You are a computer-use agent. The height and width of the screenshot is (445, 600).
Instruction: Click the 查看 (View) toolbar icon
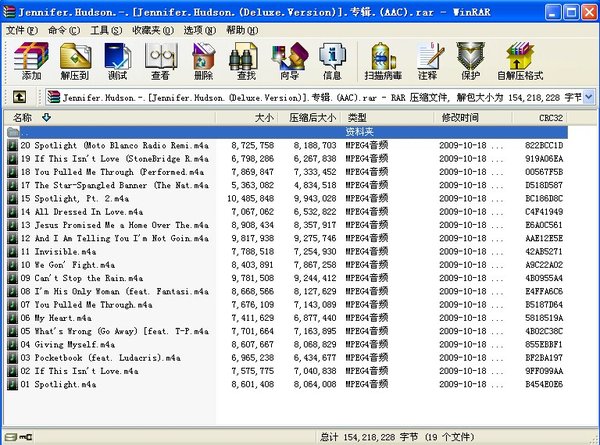click(160, 61)
